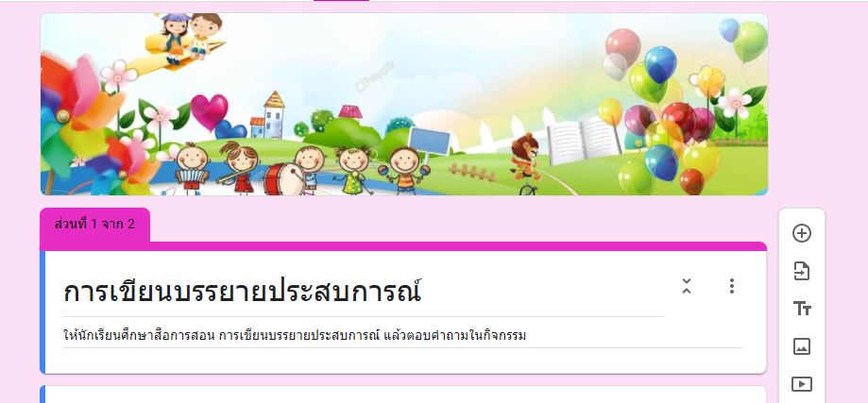868x403 pixels.
Task: Click the magenta bar atop the section card
Action: 403,246
